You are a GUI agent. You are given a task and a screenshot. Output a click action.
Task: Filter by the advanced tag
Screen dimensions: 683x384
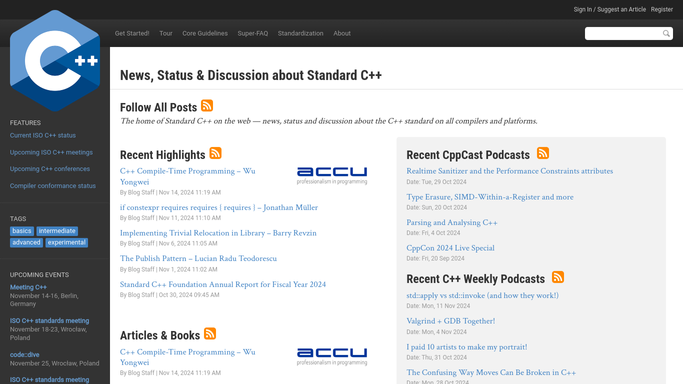click(x=26, y=243)
